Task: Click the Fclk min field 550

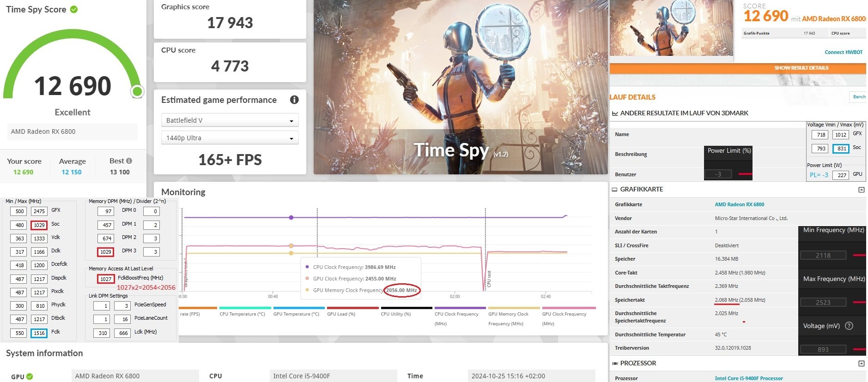Action: 18,333
